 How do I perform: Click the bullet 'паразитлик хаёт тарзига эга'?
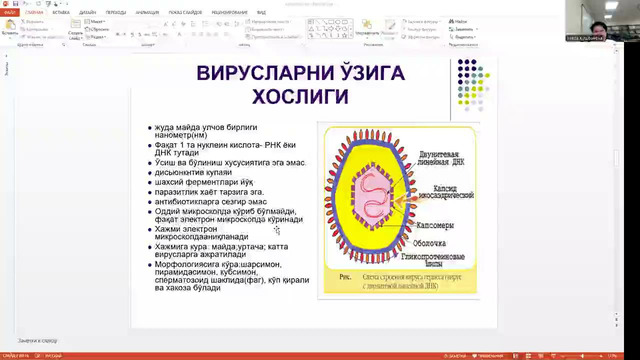click(209, 192)
